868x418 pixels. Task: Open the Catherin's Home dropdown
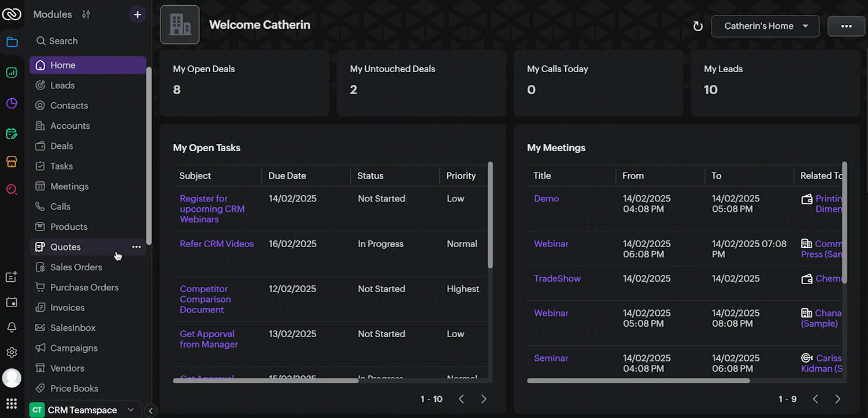[x=765, y=26]
